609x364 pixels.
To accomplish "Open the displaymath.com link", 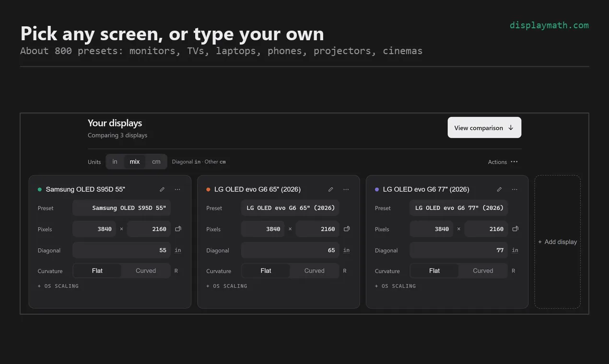I will pyautogui.click(x=549, y=25).
